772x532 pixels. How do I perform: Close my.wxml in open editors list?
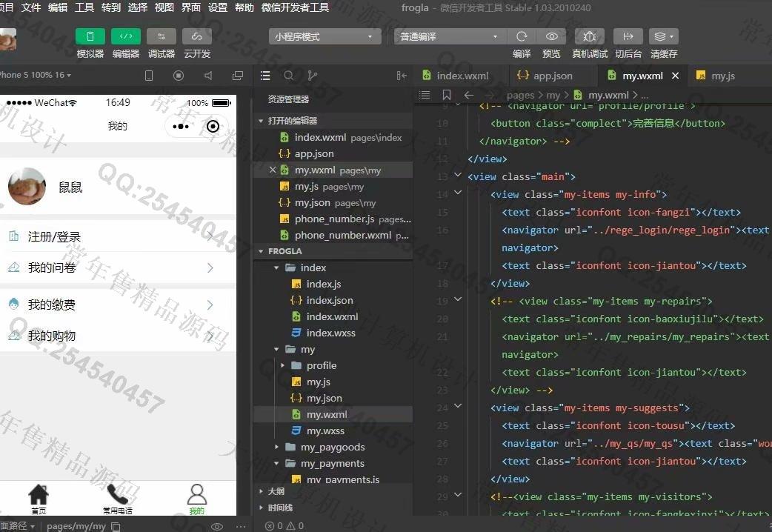[x=272, y=170]
